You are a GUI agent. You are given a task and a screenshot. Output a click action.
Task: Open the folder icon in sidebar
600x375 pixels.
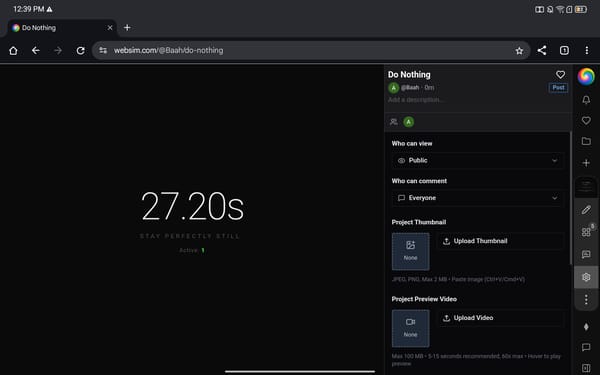pos(586,141)
